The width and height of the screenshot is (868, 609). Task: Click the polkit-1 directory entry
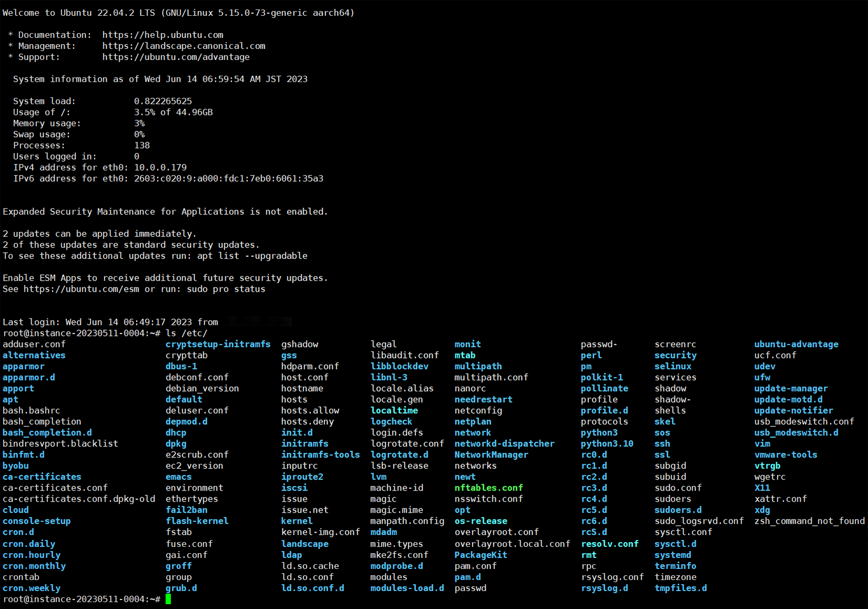[x=602, y=377]
